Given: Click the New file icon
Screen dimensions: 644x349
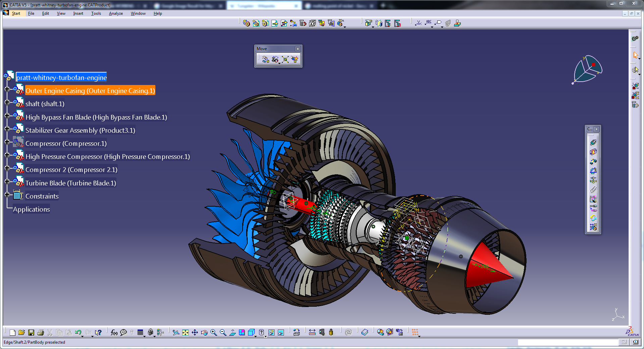Looking at the screenshot, I should point(12,333).
